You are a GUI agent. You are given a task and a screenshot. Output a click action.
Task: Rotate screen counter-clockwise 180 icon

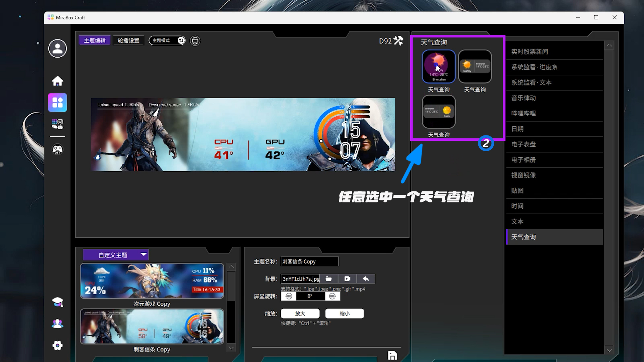(x=288, y=296)
